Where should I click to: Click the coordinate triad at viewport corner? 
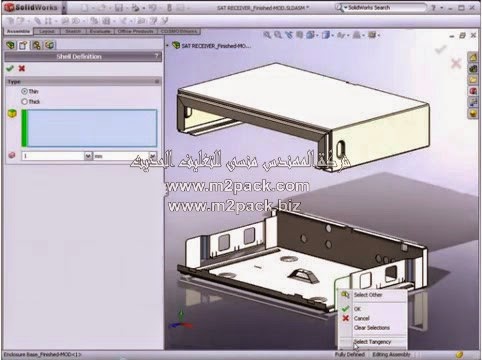pos(180,320)
